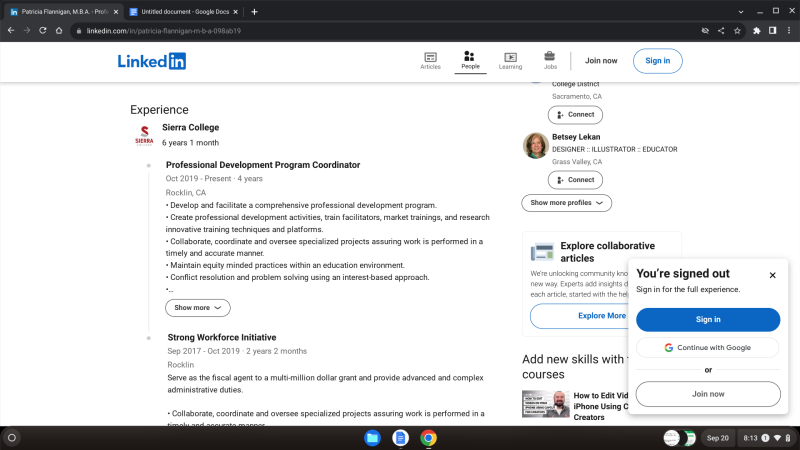Viewport: 800px width, 450px height.
Task: Open the tab search dropdown
Action: tap(741, 12)
